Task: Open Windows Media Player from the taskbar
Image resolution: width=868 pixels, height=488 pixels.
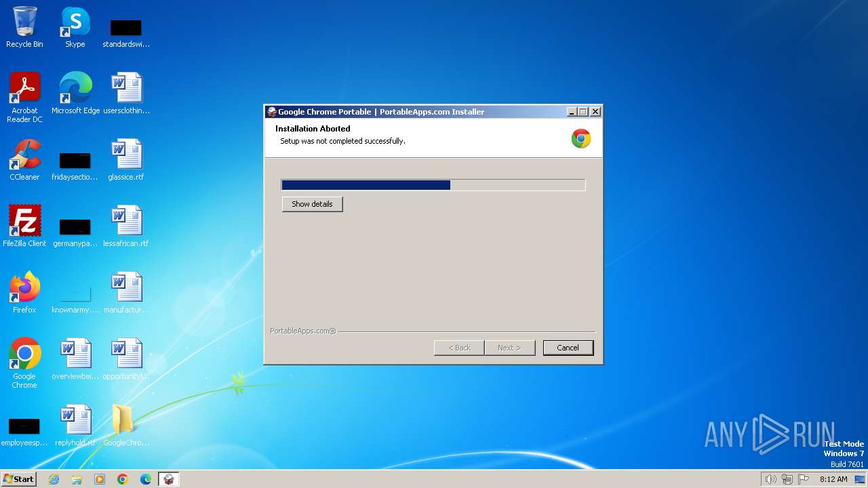Action: point(100,479)
